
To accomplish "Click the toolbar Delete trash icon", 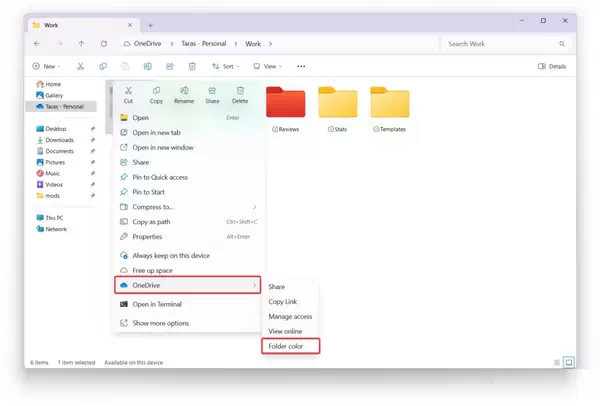I will [192, 66].
